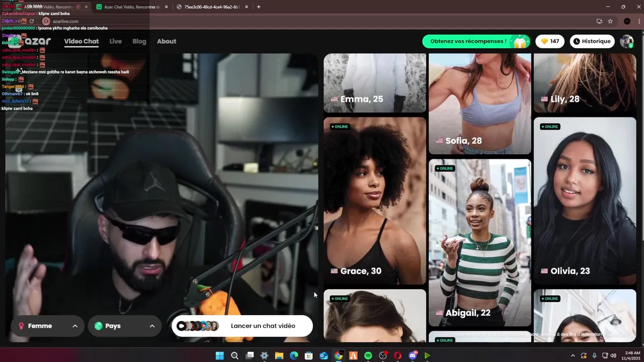The image size is (644, 362).
Task: Open the Windows Start menu
Action: click(x=220, y=355)
